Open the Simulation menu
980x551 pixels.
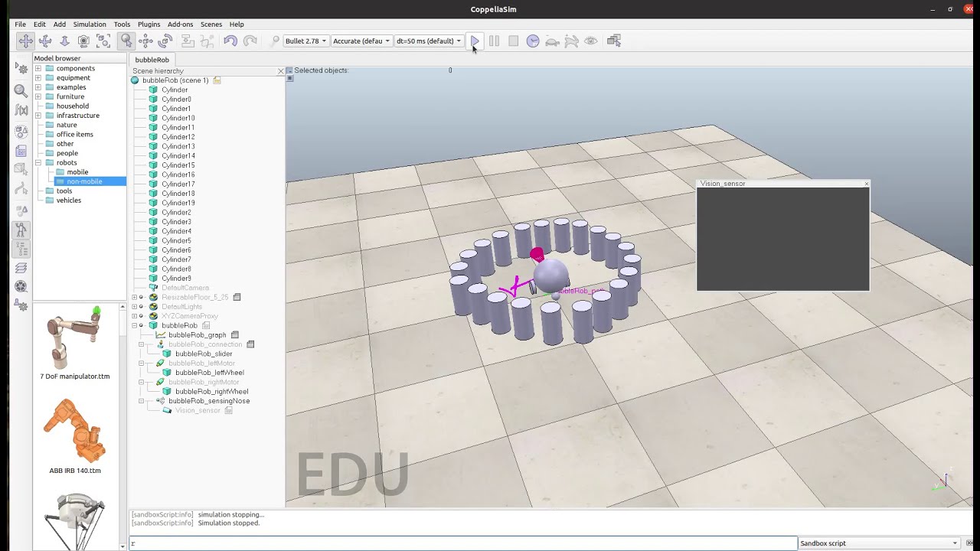(x=90, y=24)
